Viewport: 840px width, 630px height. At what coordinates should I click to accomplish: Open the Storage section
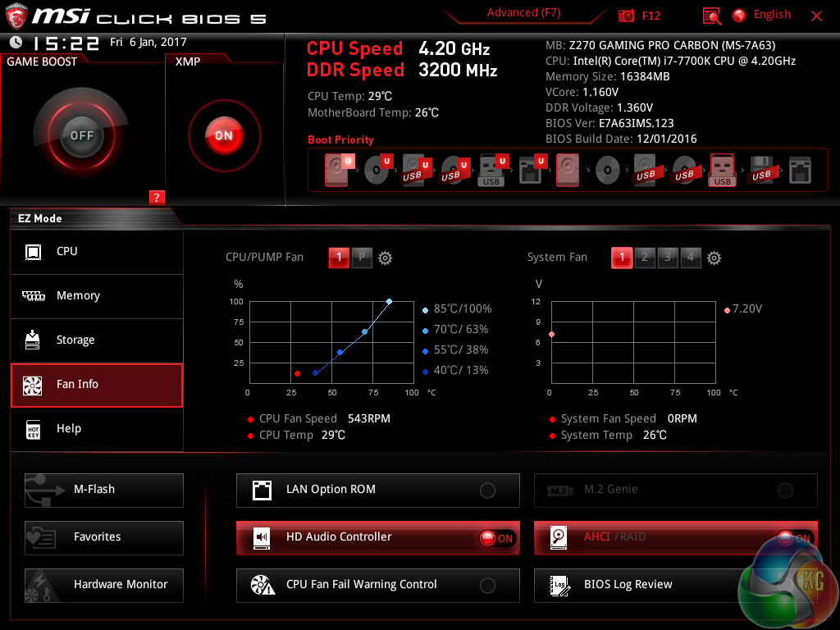click(97, 340)
